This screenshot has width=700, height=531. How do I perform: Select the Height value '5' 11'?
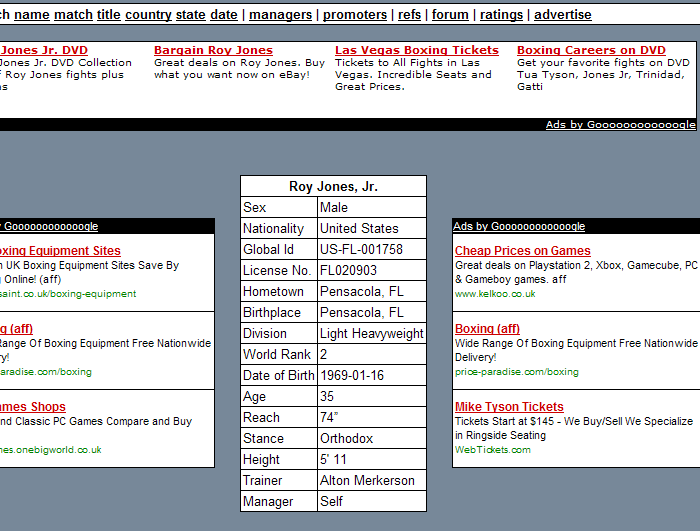coord(333,459)
